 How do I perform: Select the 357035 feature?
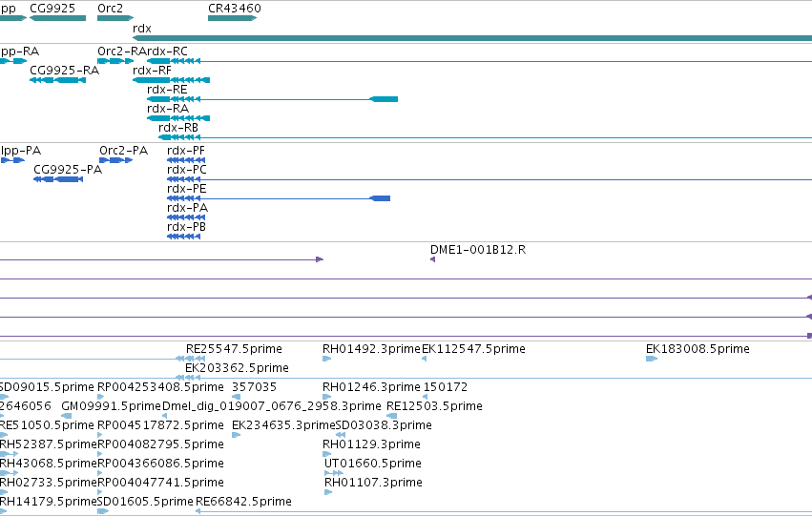pyautogui.click(x=236, y=397)
